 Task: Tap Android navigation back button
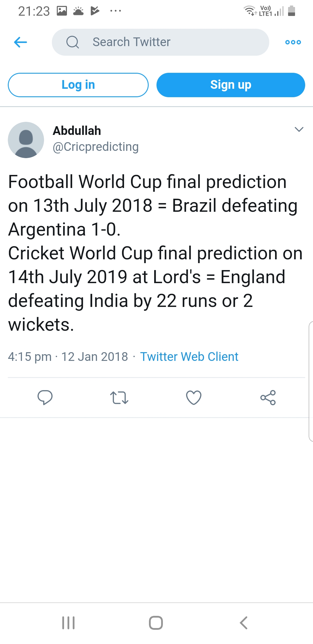click(244, 623)
